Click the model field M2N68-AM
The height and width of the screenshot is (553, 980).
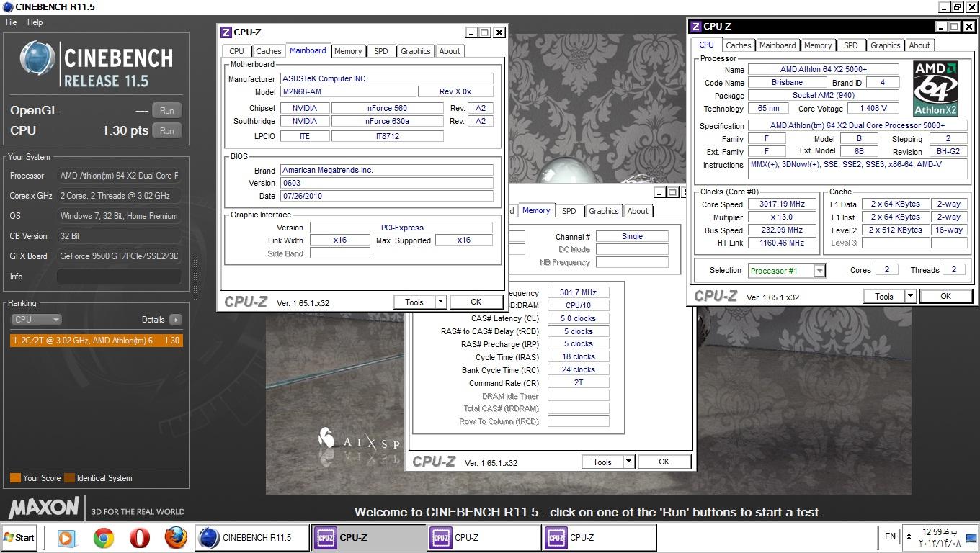(x=348, y=92)
